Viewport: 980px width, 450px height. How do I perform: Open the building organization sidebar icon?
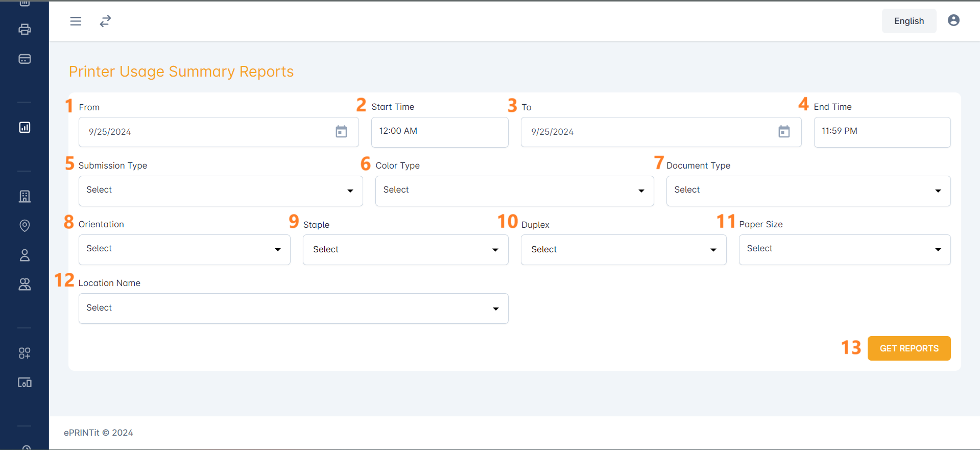[25, 196]
